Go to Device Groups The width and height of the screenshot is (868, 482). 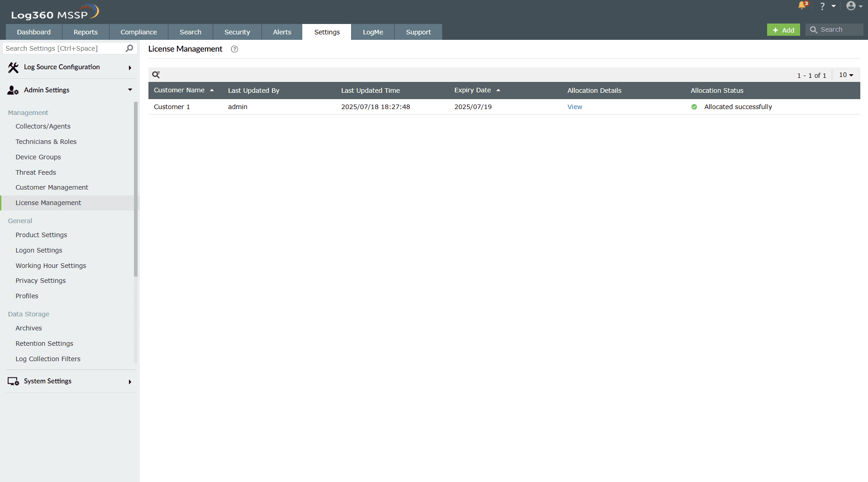38,157
